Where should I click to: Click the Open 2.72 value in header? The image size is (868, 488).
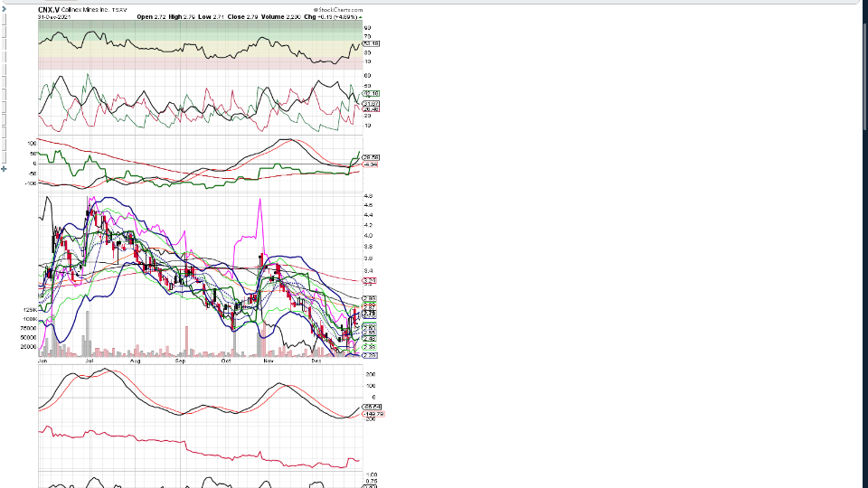[151, 17]
